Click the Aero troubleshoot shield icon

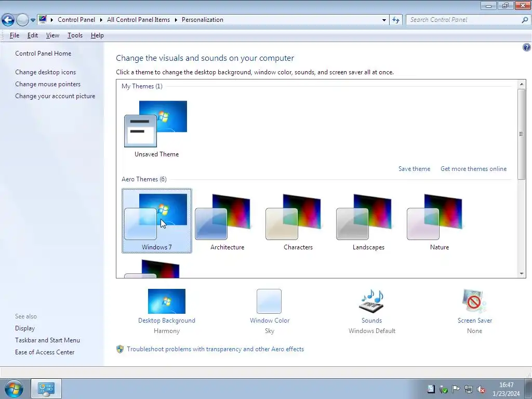point(120,349)
